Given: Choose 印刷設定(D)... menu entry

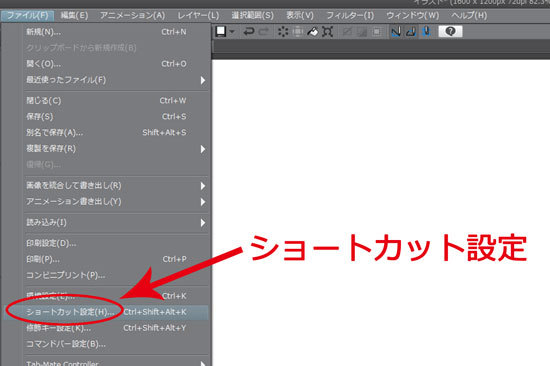Looking at the screenshot, I should tap(107, 243).
